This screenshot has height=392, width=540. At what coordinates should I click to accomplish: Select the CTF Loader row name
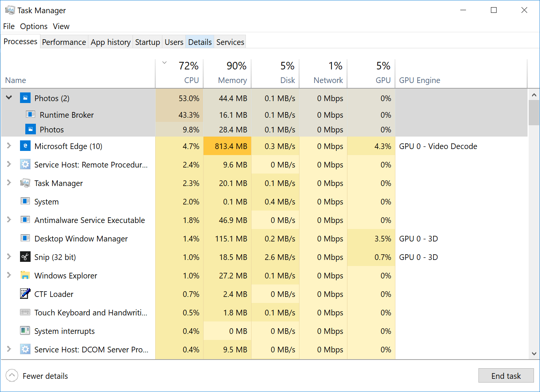[x=54, y=294]
